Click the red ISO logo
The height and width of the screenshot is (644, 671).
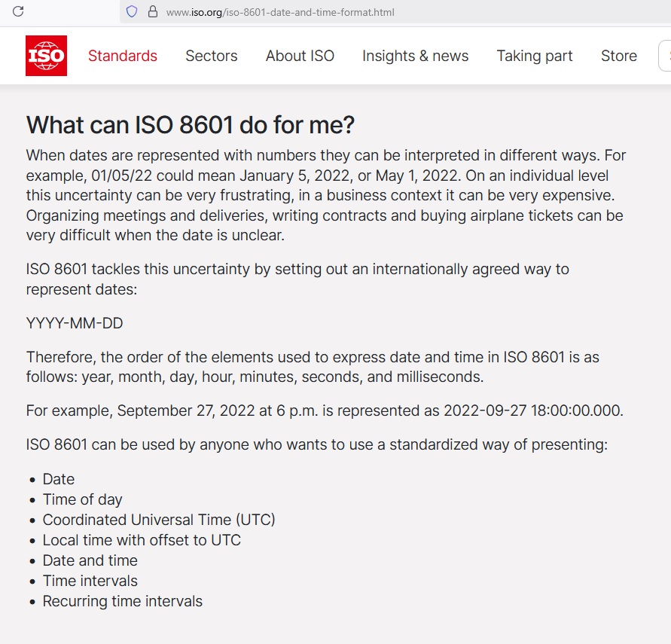coord(46,56)
